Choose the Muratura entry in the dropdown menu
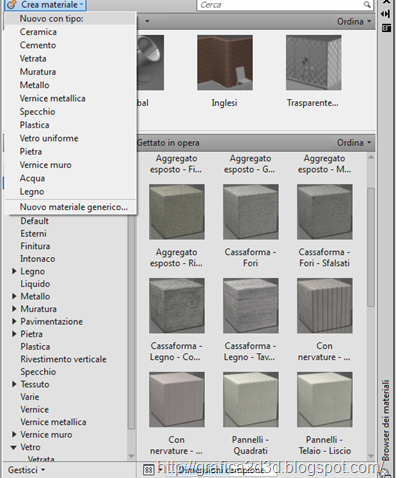The image size is (396, 478). click(38, 72)
